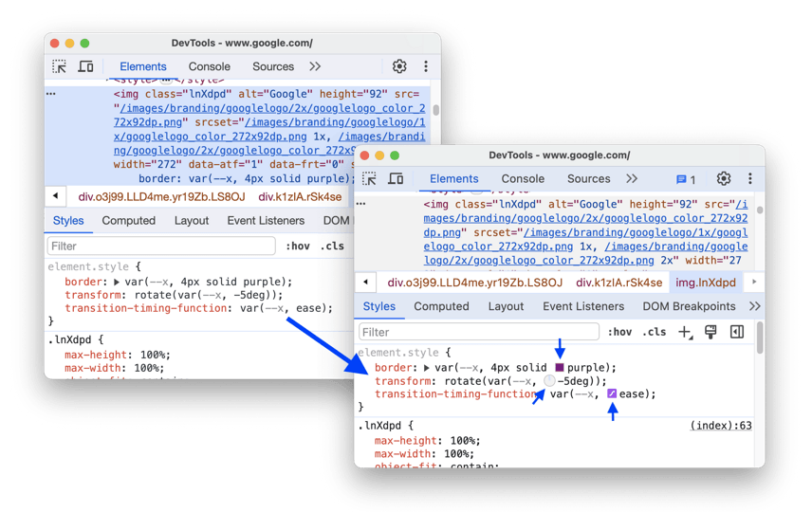This screenshot has height=512, width=812.
Task: Click Styles pane scrollbar in front window
Action: pos(760,338)
